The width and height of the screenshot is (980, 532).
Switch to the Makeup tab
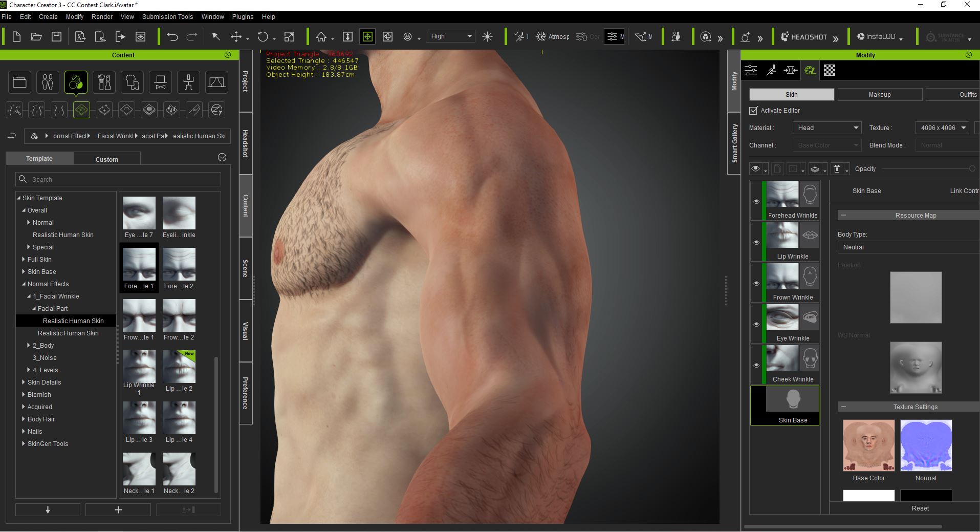(880, 94)
